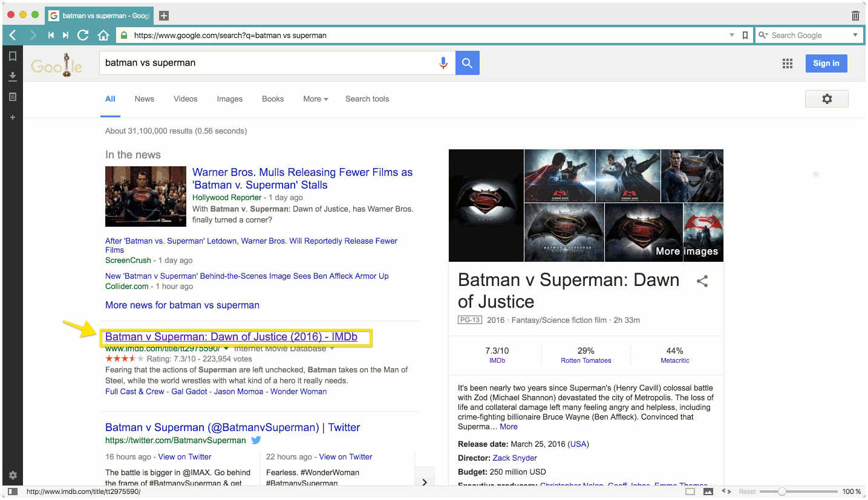868x500 pixels.
Task: Click the Twitter bird icon
Action: pyautogui.click(x=256, y=440)
